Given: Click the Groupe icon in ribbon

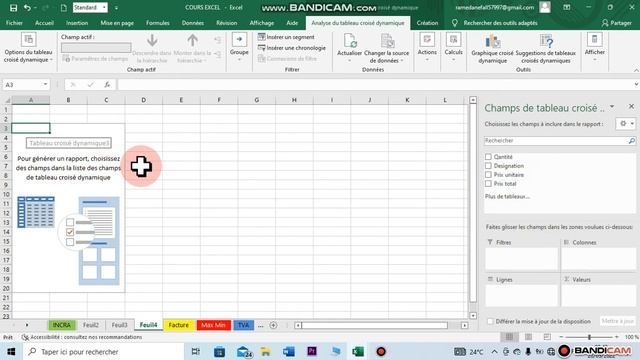Looking at the screenshot, I should 239,40.
